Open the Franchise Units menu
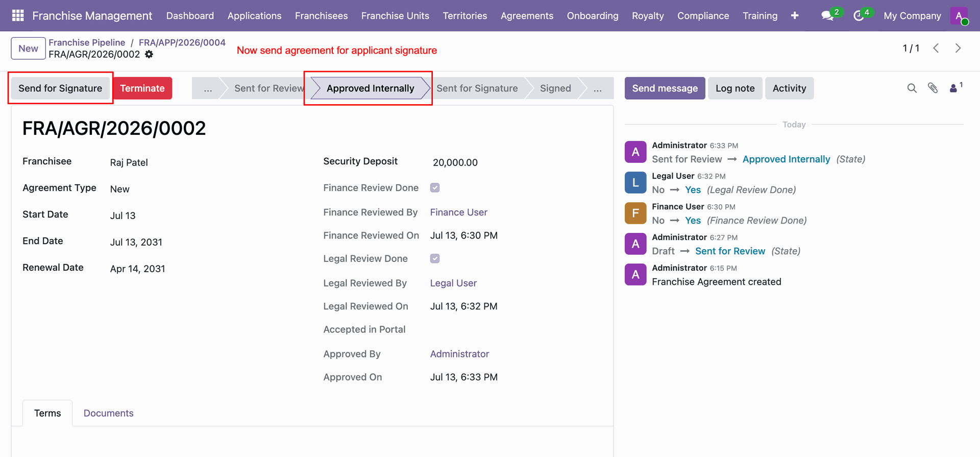The height and width of the screenshot is (457, 980). pyautogui.click(x=395, y=16)
